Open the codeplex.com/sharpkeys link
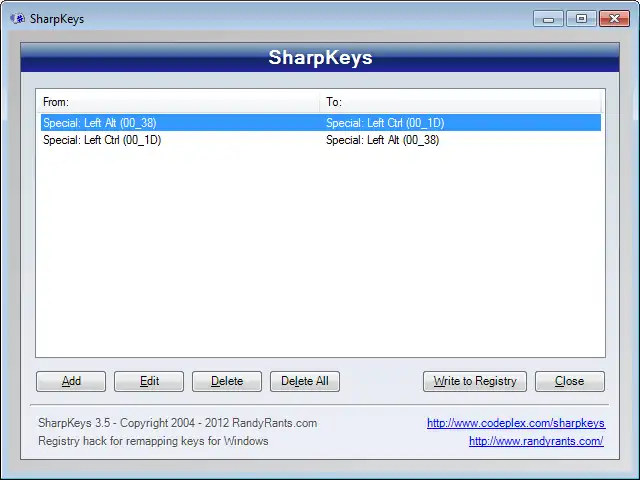The image size is (640, 480). point(516,423)
